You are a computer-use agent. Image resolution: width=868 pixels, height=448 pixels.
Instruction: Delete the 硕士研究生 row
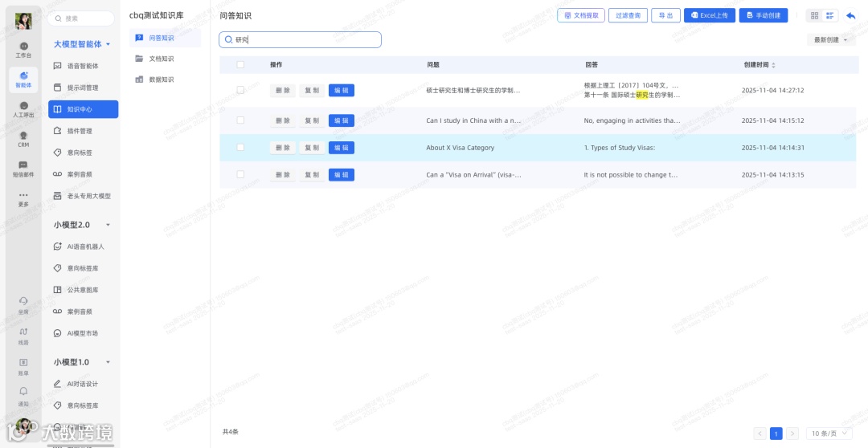click(283, 90)
